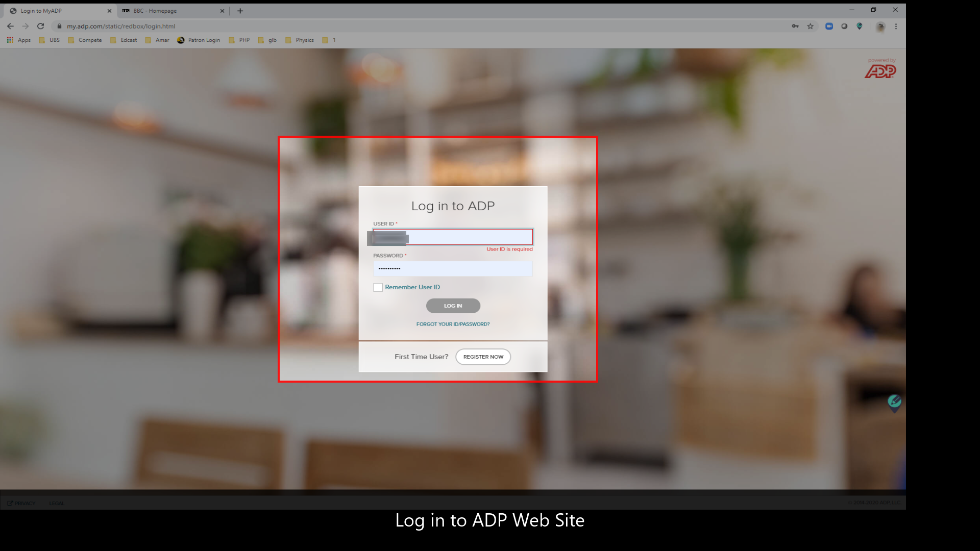This screenshot has height=551, width=980.
Task: Click the ADP logo at top right
Action: (880, 71)
